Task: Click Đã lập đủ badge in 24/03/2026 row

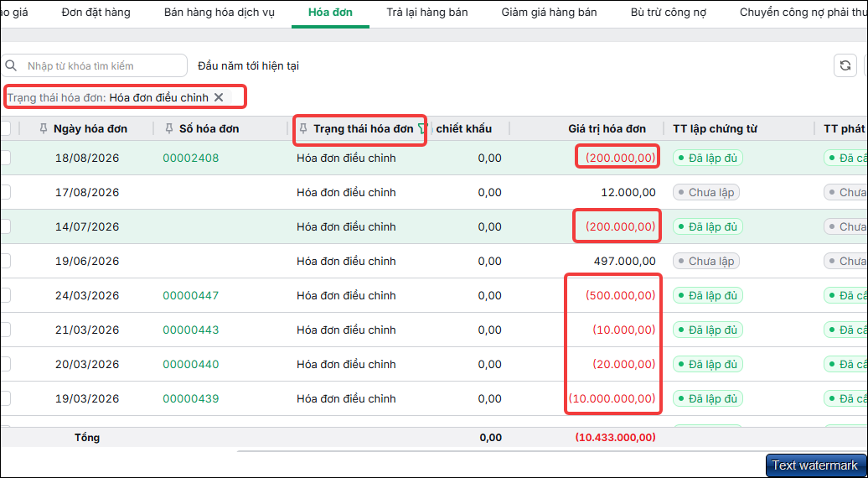Action: (x=707, y=295)
